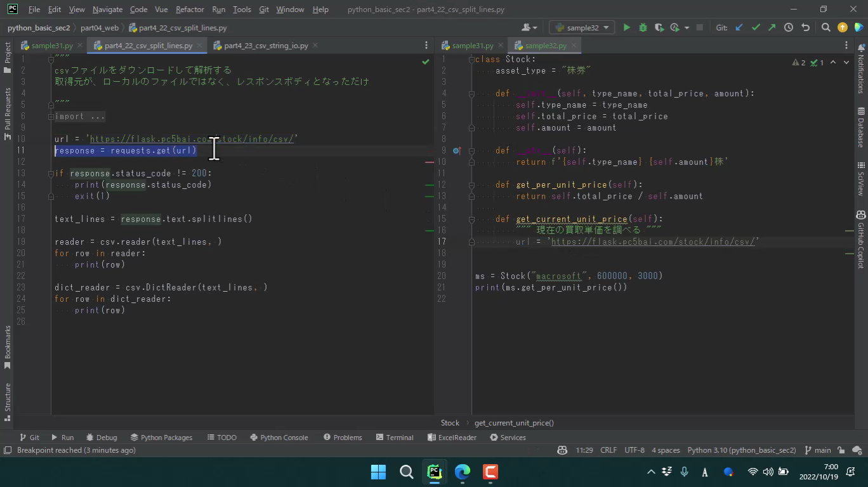Show Git history clock icon
This screenshot has height=487, width=868.
(789, 27)
